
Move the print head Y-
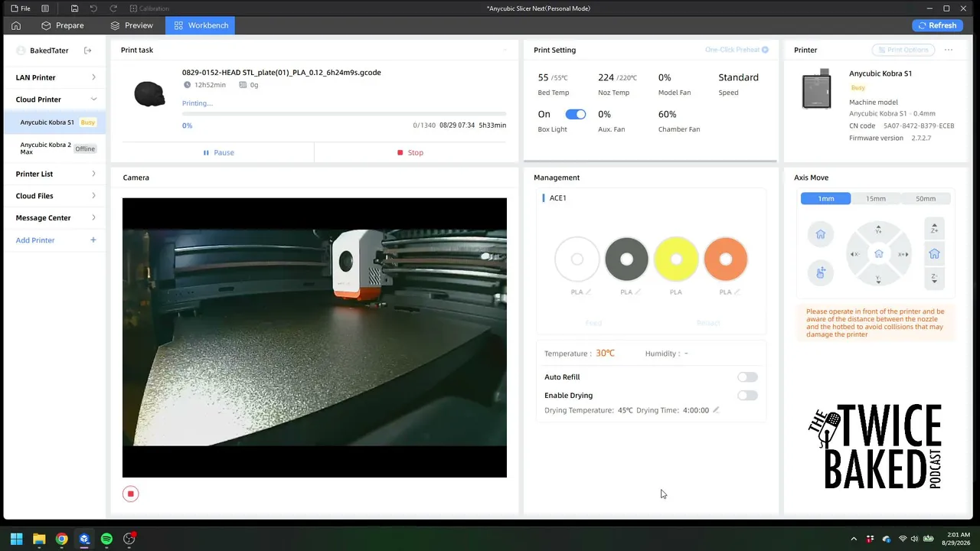pyautogui.click(x=878, y=279)
